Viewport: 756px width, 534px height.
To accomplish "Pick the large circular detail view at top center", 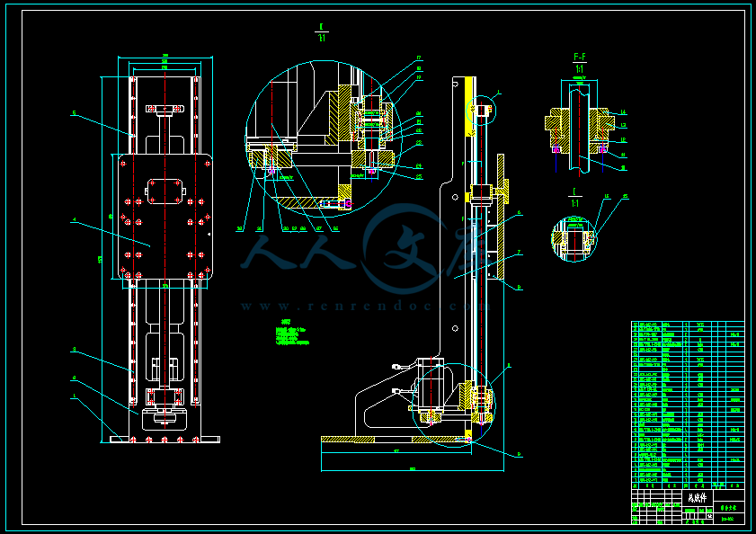I will pos(324,139).
